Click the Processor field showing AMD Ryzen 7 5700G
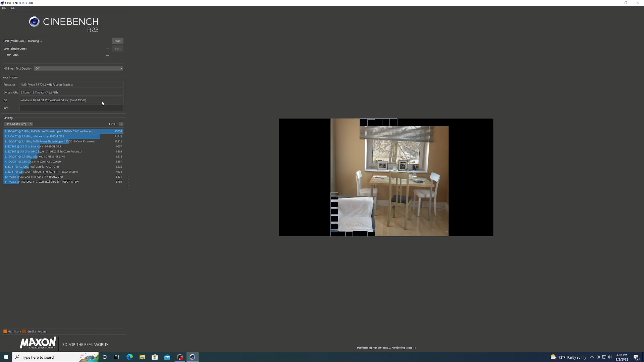The width and height of the screenshot is (644, 362). tap(71, 85)
